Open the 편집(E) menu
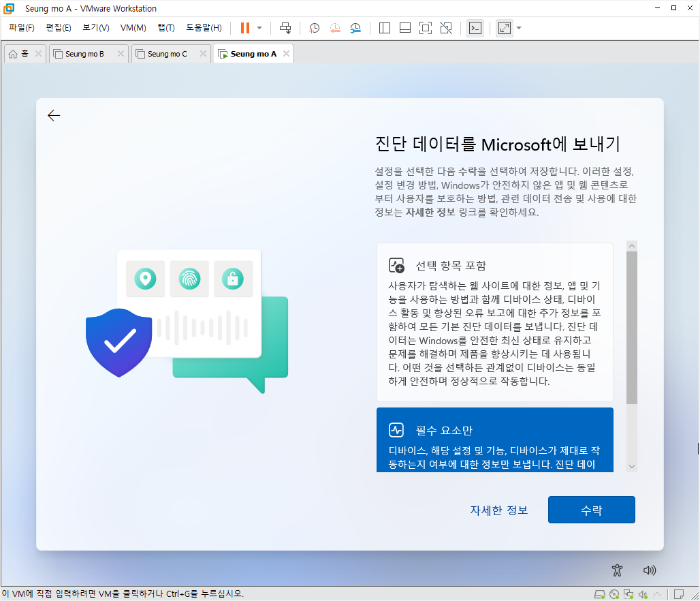 click(x=59, y=28)
